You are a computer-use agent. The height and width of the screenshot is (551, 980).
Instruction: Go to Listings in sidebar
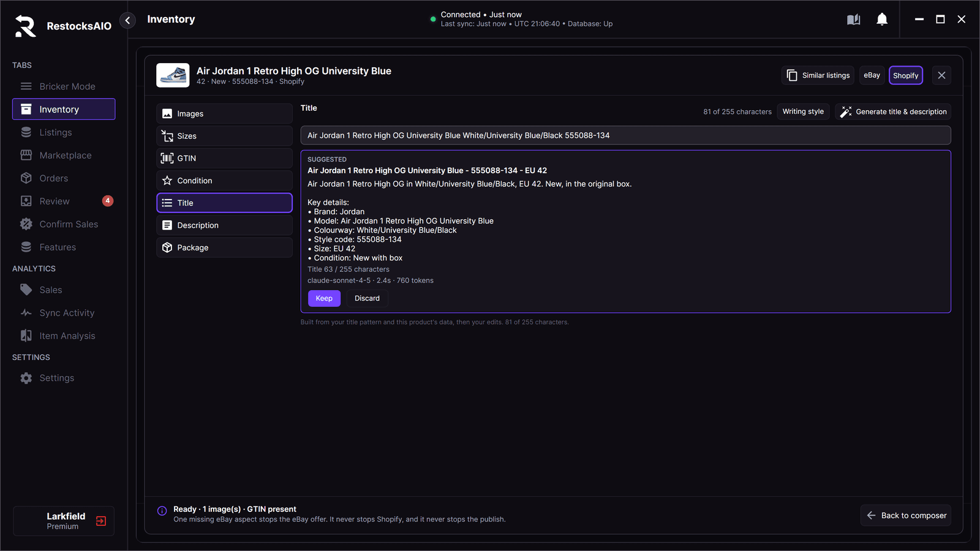click(x=64, y=132)
